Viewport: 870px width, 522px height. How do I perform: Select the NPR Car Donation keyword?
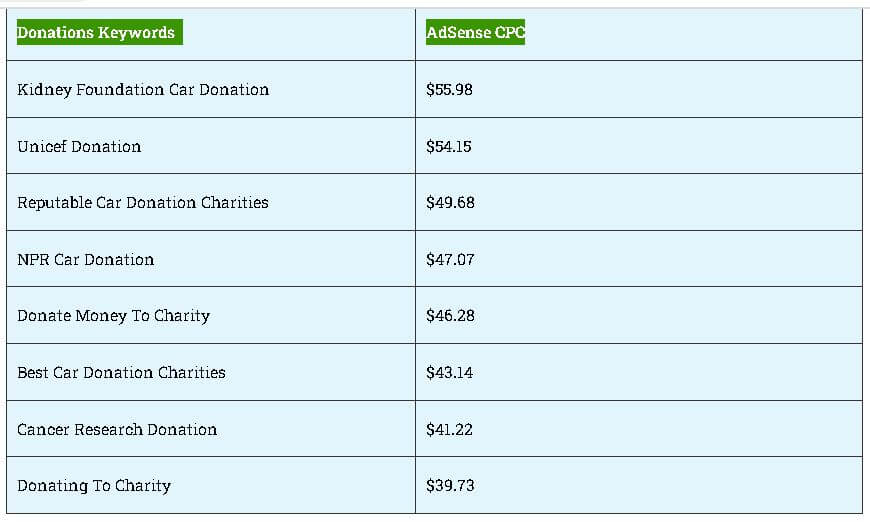point(86,260)
